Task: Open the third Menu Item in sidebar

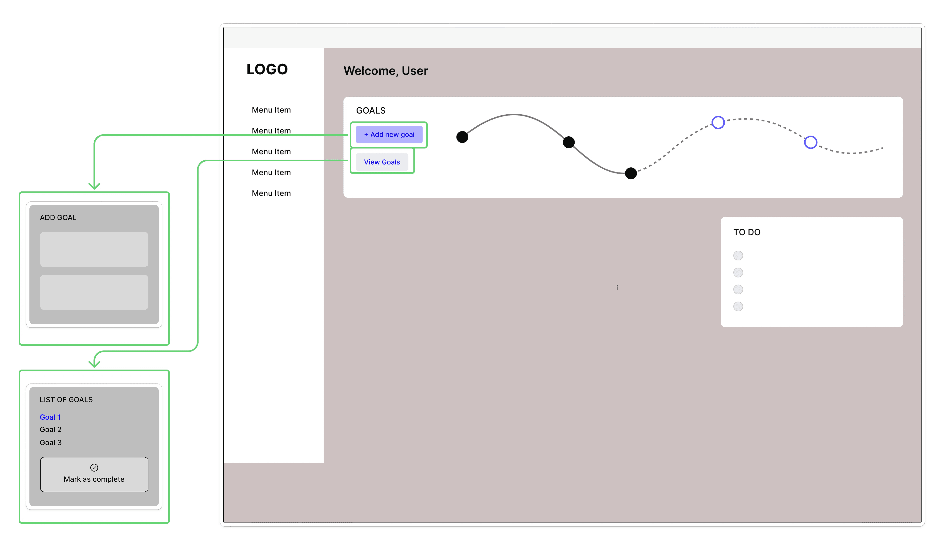Action: [x=271, y=151]
